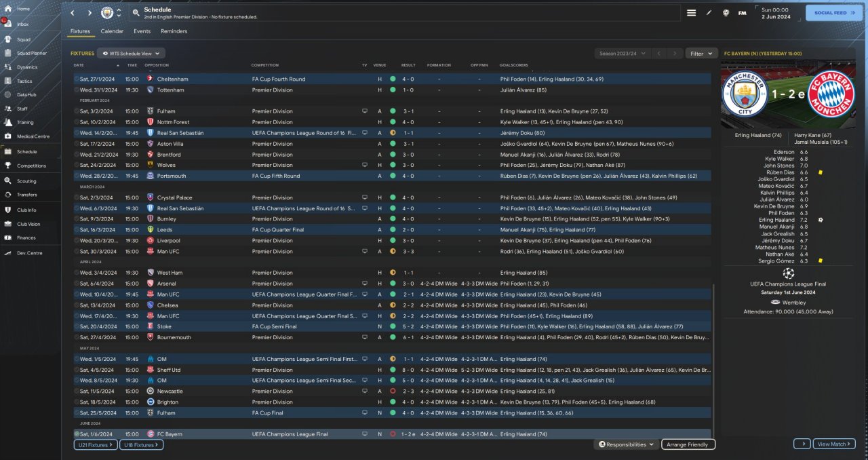Open the Filter dropdown

(x=701, y=53)
